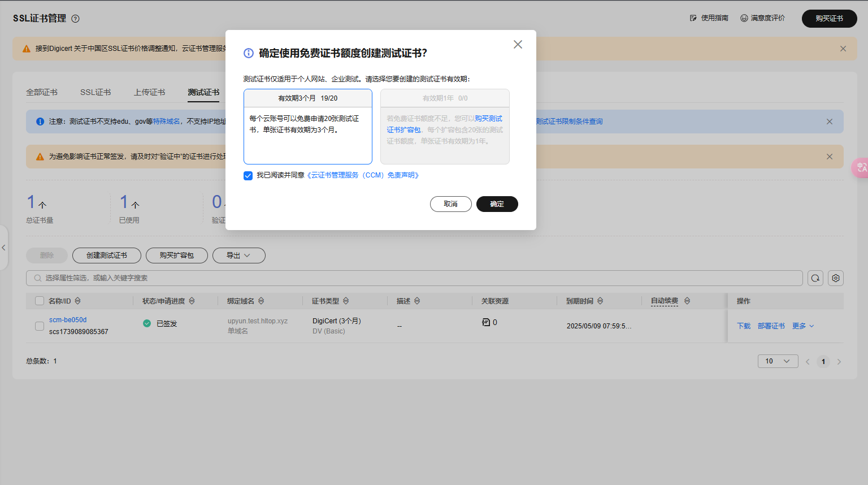Select the 测试证书 tab
The width and height of the screenshot is (868, 485).
click(203, 92)
